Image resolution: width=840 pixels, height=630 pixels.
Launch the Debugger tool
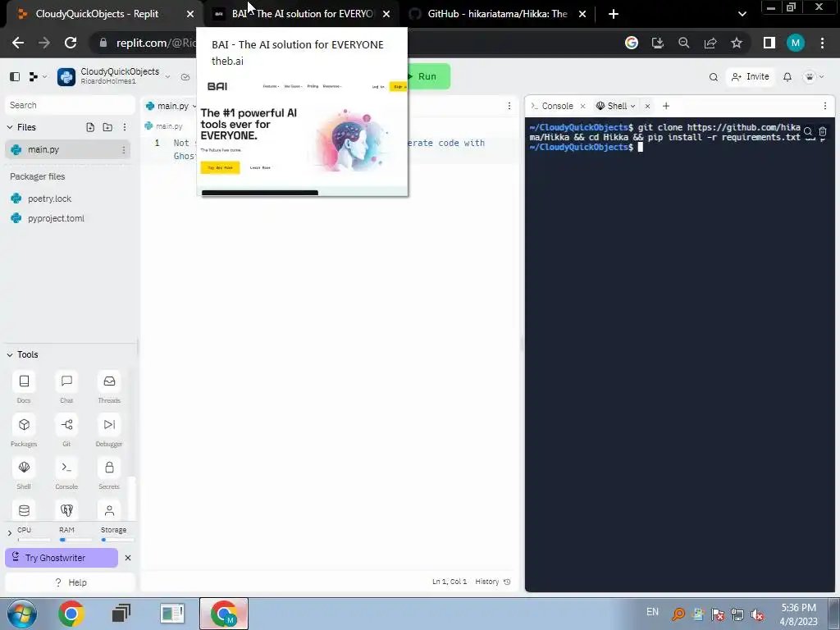tap(109, 425)
